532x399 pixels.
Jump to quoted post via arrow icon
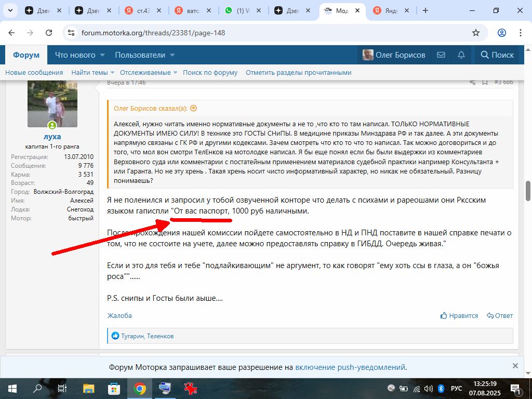tap(194, 108)
